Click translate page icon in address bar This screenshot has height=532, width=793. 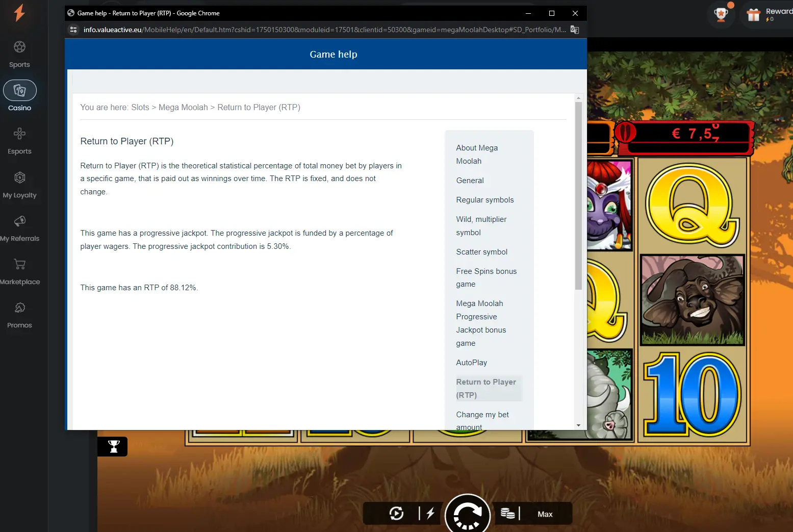click(x=575, y=30)
